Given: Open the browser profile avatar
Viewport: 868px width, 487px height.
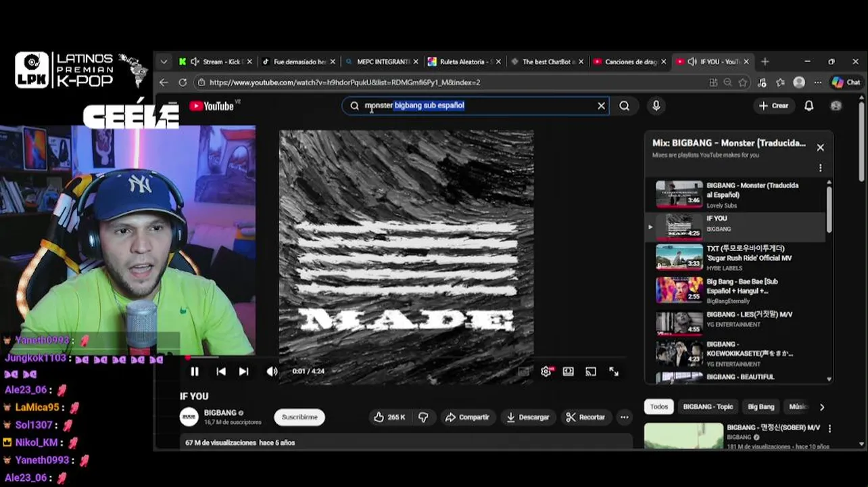Looking at the screenshot, I should pos(799,83).
